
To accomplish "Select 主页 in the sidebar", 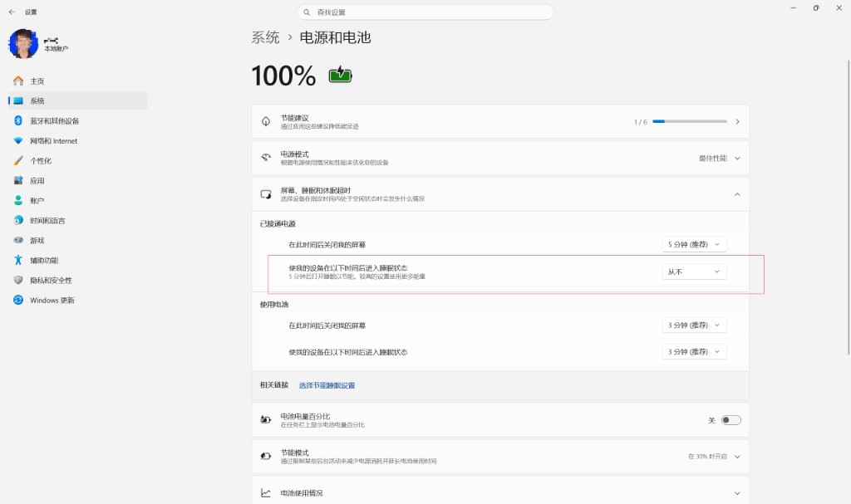I will 78,81.
